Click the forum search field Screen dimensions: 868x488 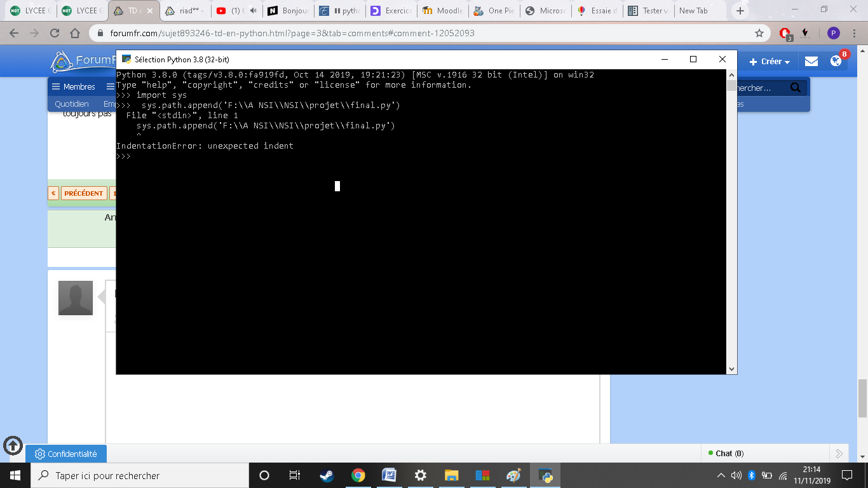point(763,88)
